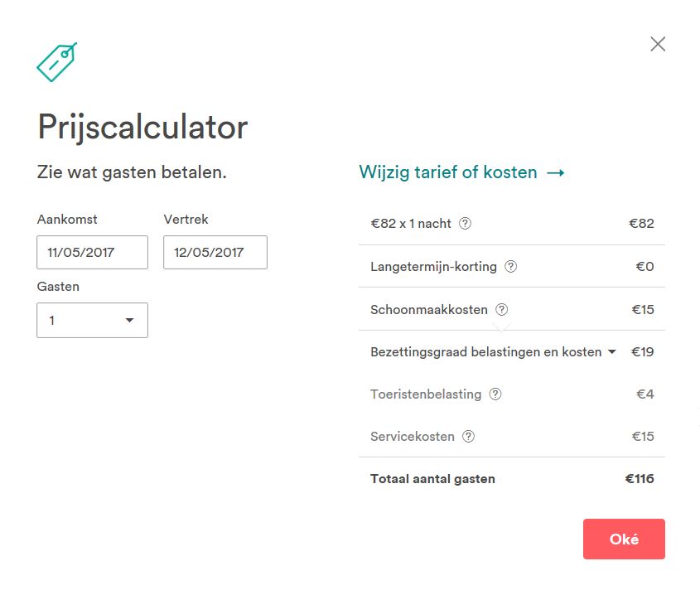Click the Totaal aantal gasten label
700x595 pixels.
[x=432, y=479]
